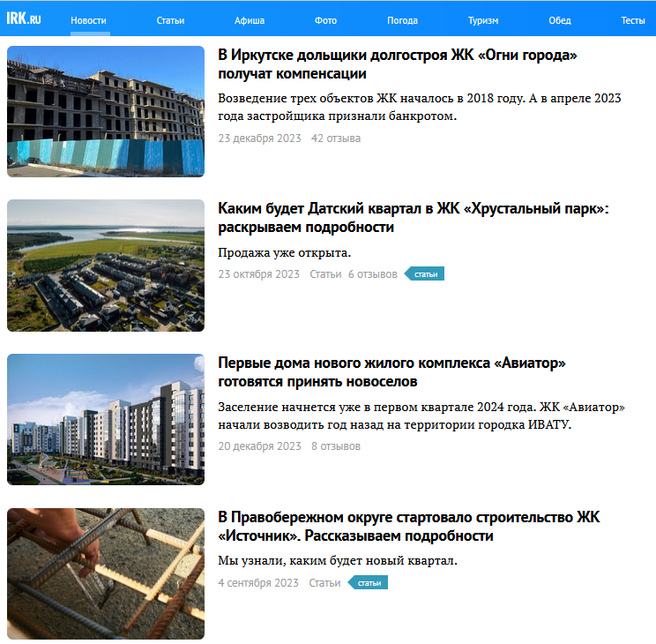Click the статьи tag badge under the Источник article
656x644 pixels.
tap(368, 582)
